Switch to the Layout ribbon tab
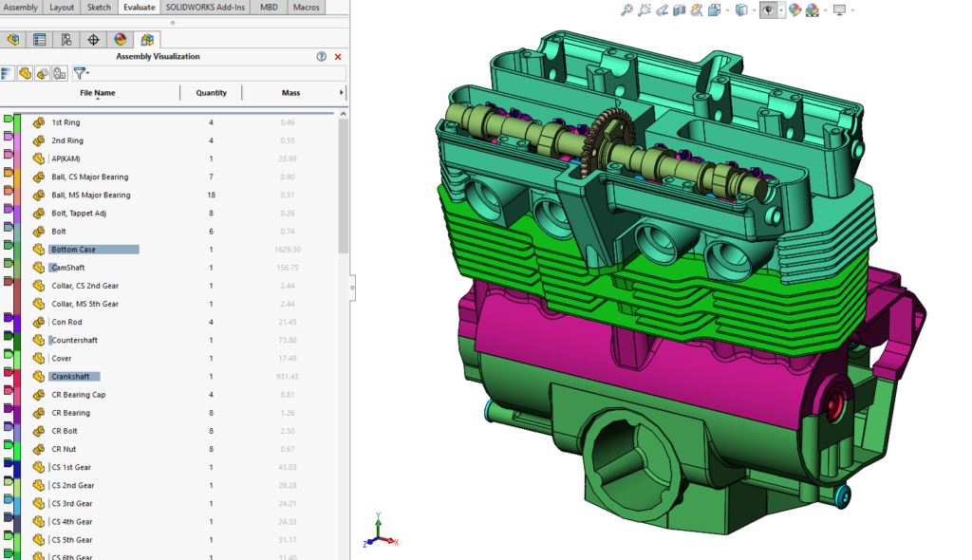 [x=62, y=8]
